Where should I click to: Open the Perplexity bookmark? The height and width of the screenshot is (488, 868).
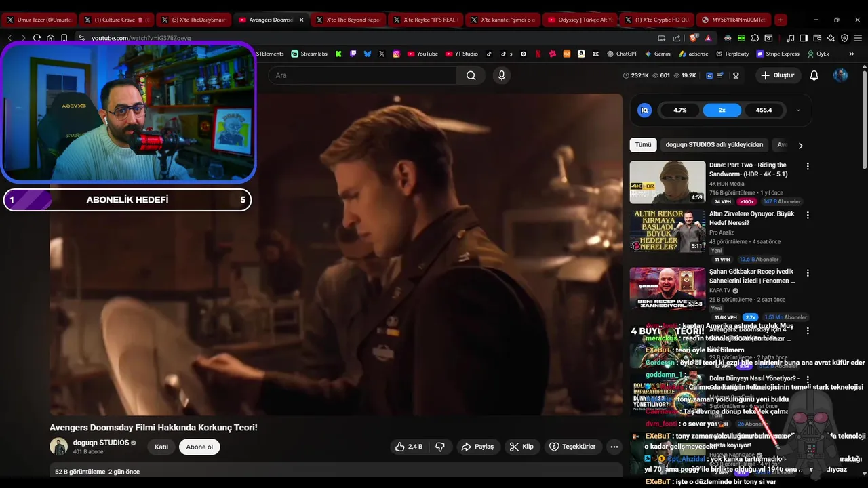(x=732, y=54)
